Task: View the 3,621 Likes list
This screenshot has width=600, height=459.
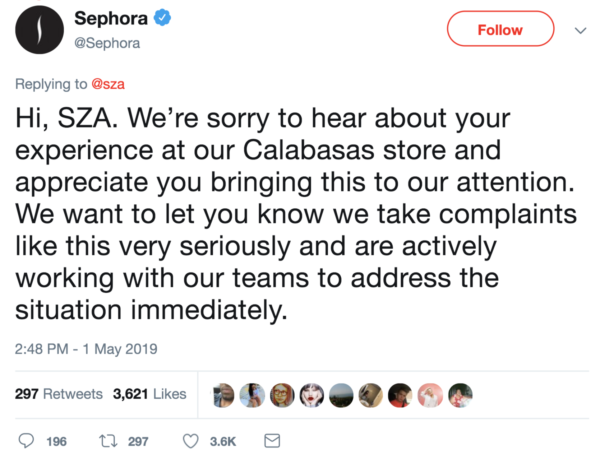Action: tap(150, 394)
